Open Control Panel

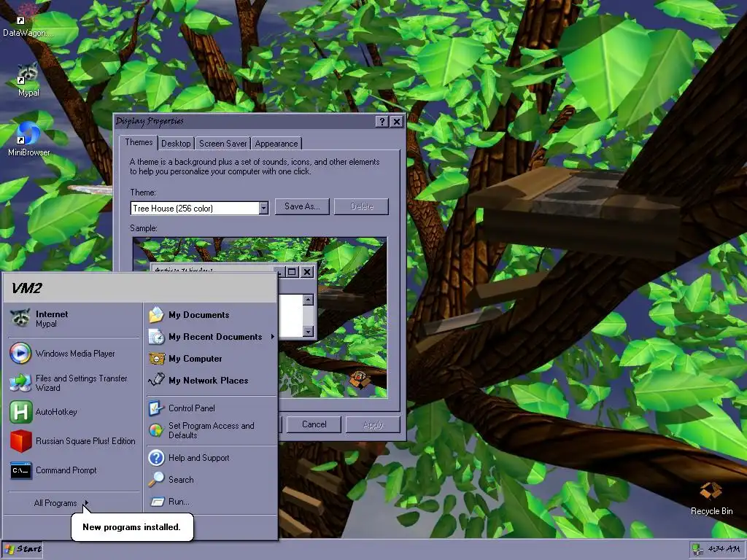(x=212, y=408)
